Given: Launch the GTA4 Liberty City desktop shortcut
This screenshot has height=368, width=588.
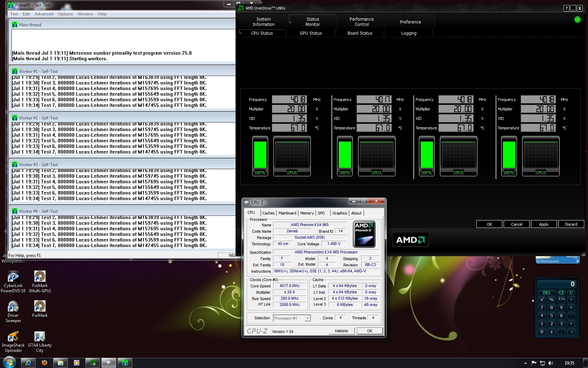Looking at the screenshot, I should [x=40, y=342].
